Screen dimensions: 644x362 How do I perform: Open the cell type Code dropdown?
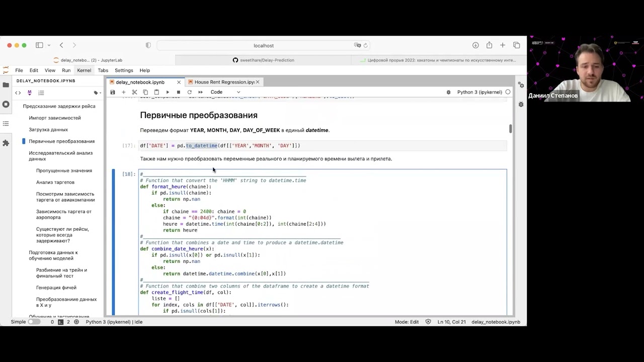[225, 92]
